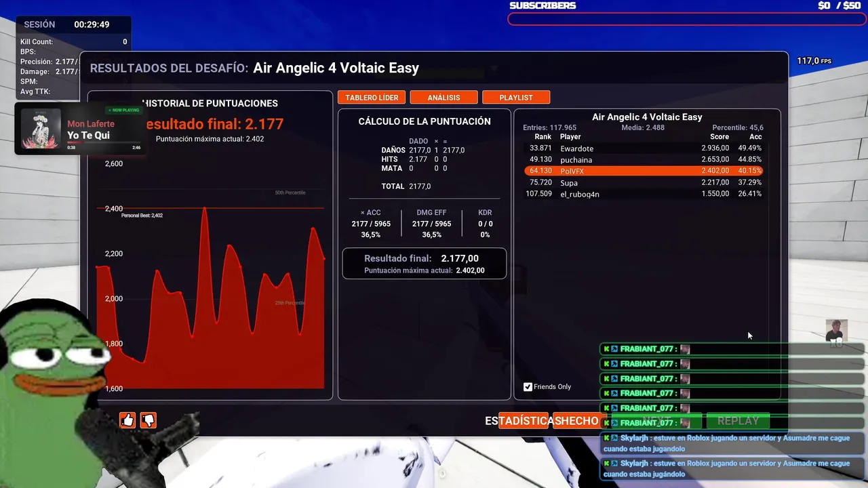The width and height of the screenshot is (868, 488).
Task: Click the Percentile: 45,6 label
Action: point(737,127)
